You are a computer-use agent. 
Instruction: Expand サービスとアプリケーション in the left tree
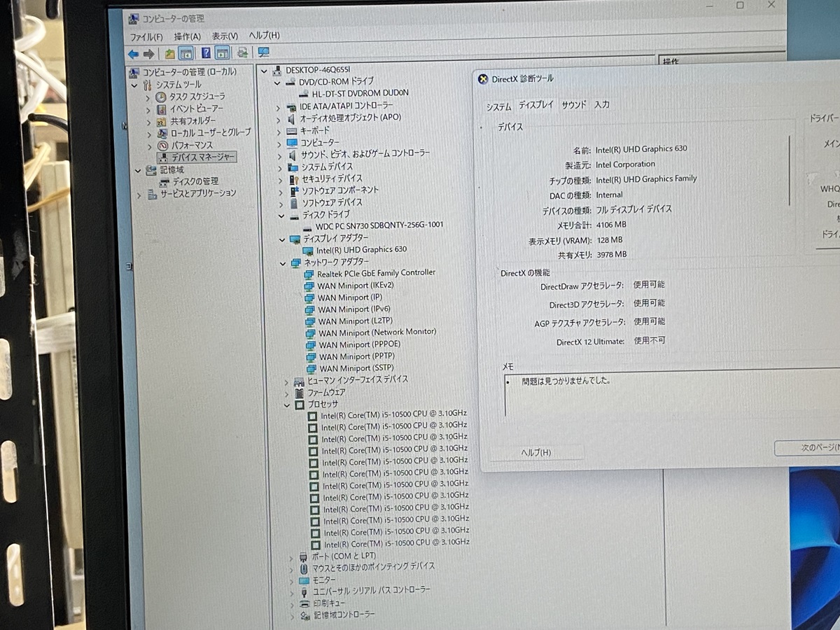(139, 194)
